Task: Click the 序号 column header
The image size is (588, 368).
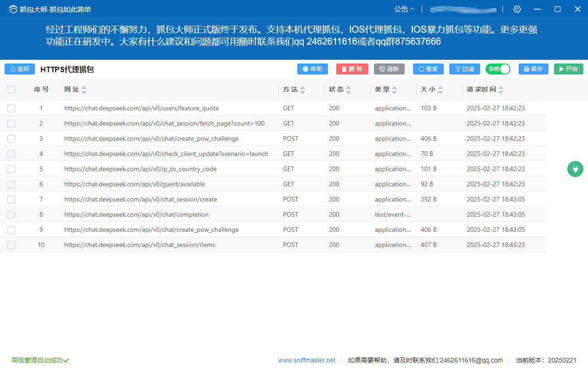Action: point(41,90)
